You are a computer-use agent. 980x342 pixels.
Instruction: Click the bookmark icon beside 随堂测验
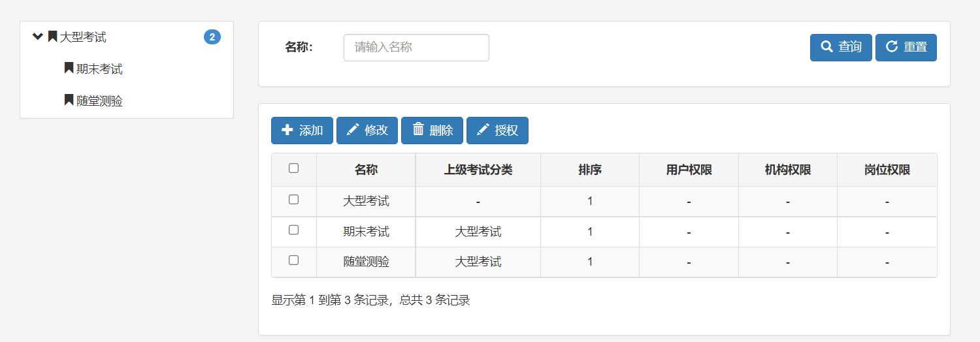click(69, 101)
